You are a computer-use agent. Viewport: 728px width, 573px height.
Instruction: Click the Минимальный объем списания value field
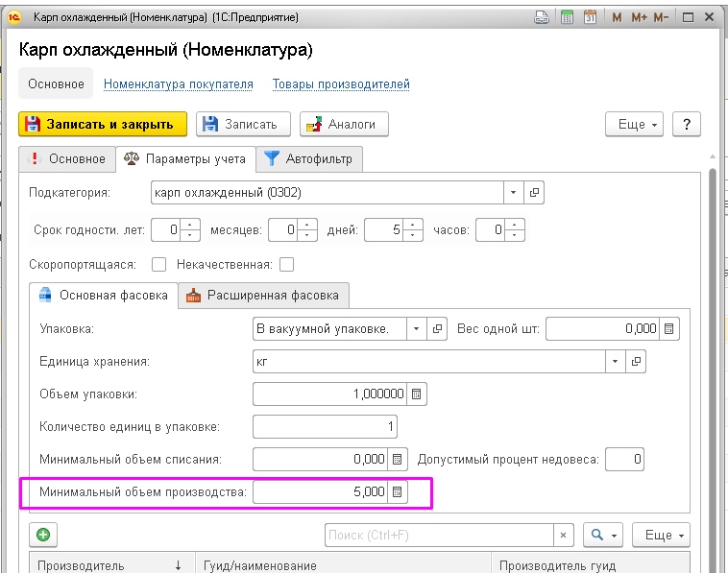[x=321, y=460]
